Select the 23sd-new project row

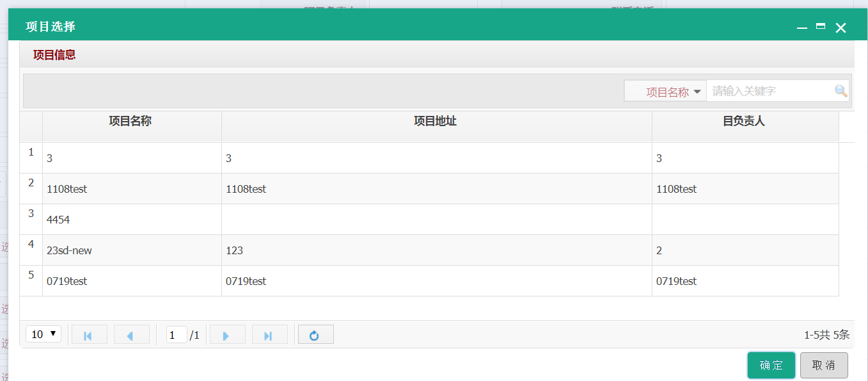(429, 250)
